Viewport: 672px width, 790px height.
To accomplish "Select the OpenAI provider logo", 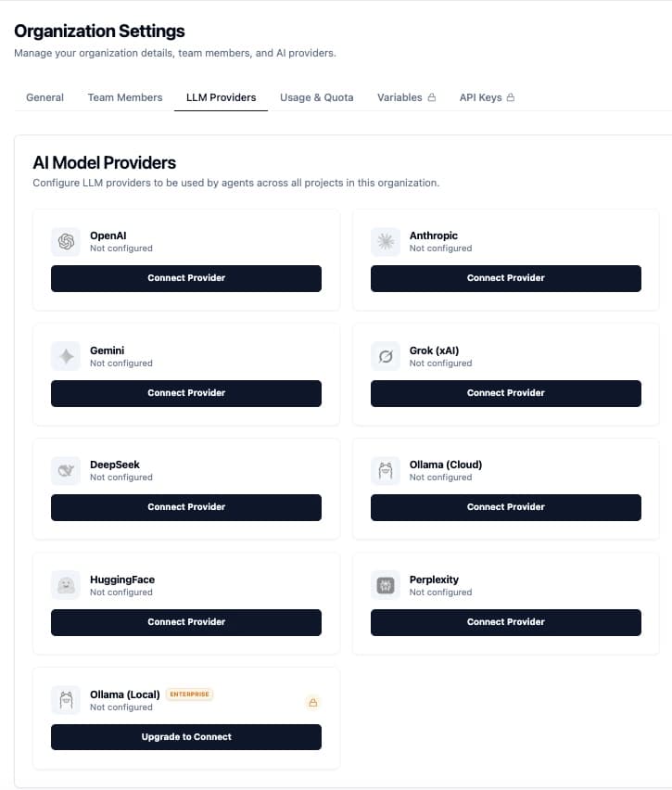I will [66, 242].
